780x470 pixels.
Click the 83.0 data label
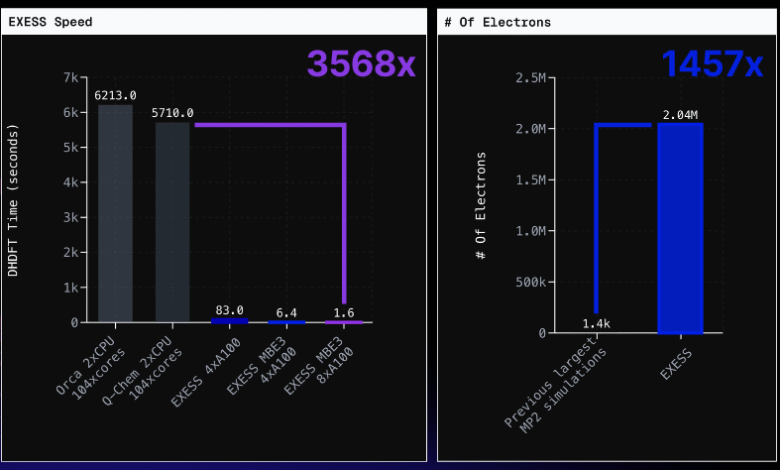tap(229, 311)
